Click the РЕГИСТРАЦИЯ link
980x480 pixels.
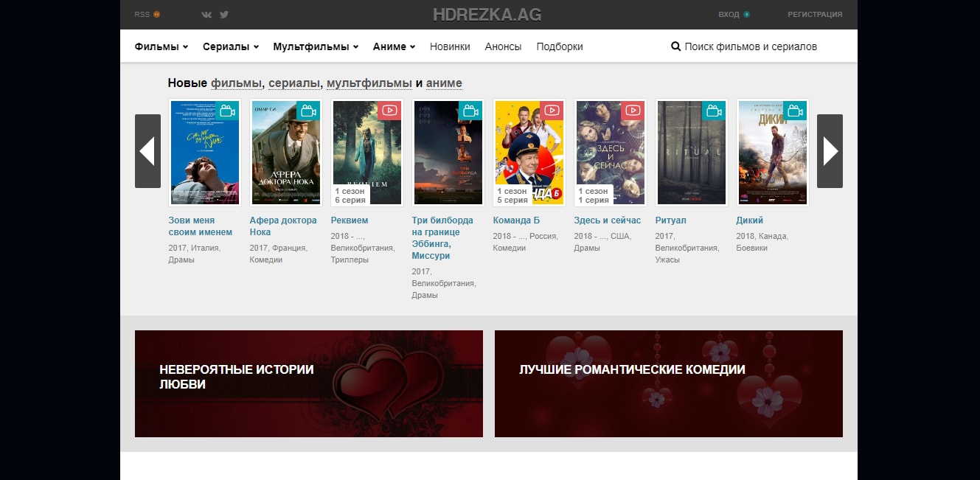(815, 15)
